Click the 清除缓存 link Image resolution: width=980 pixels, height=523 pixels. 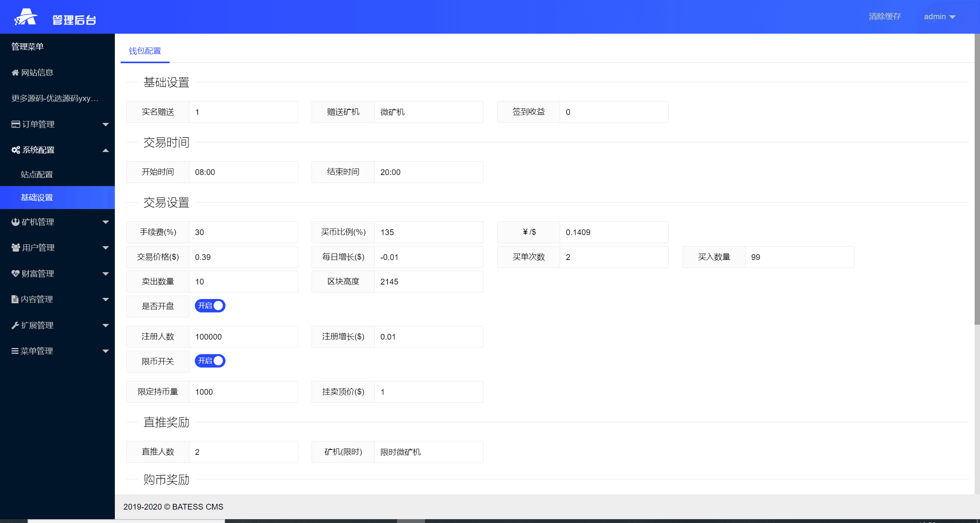coord(885,16)
